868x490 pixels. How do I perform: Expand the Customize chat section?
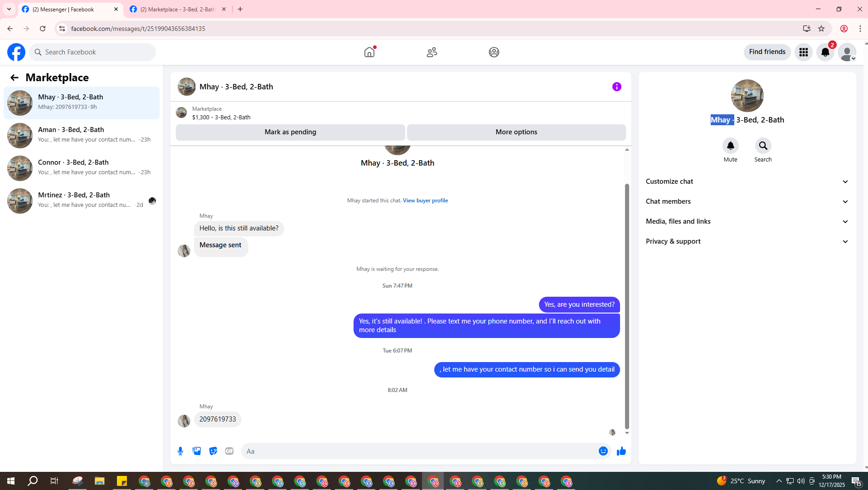tap(747, 181)
